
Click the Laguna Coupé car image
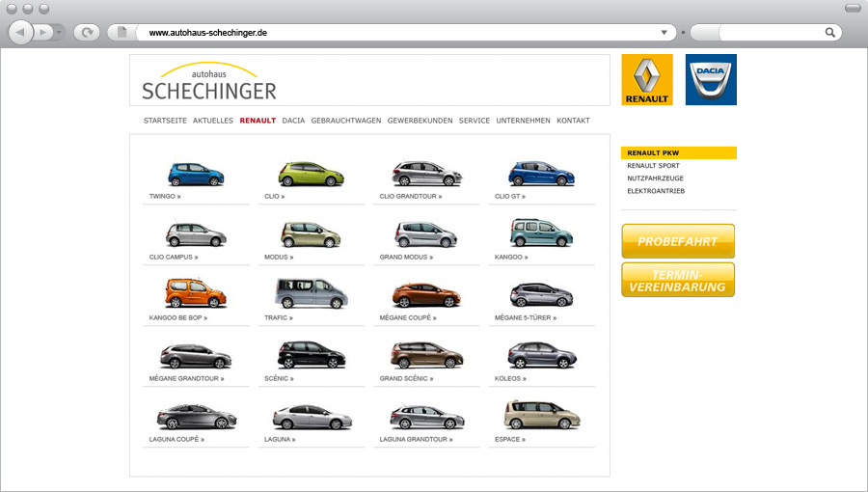[197, 418]
